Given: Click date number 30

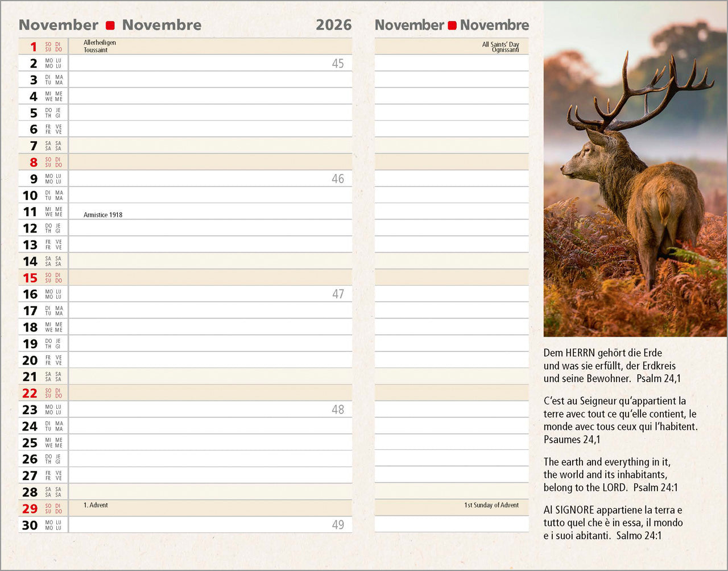Looking at the screenshot, I should 30,525.
